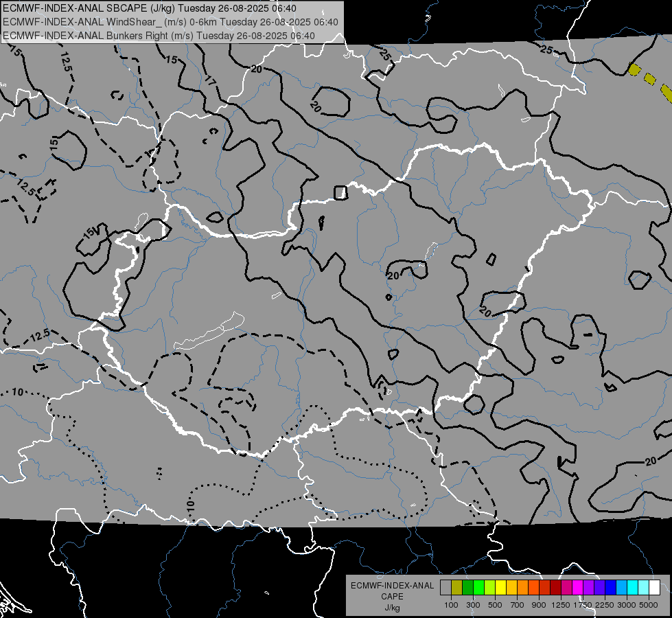Viewport: 672px width, 618px height.
Task: Click the legend tick label 1750
Action: pos(583,605)
